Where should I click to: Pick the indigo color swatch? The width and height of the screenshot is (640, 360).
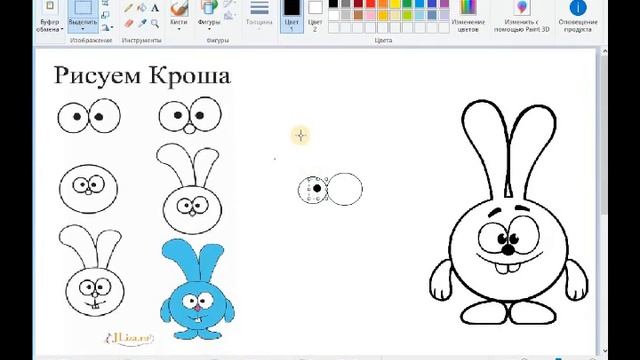(431, 4)
